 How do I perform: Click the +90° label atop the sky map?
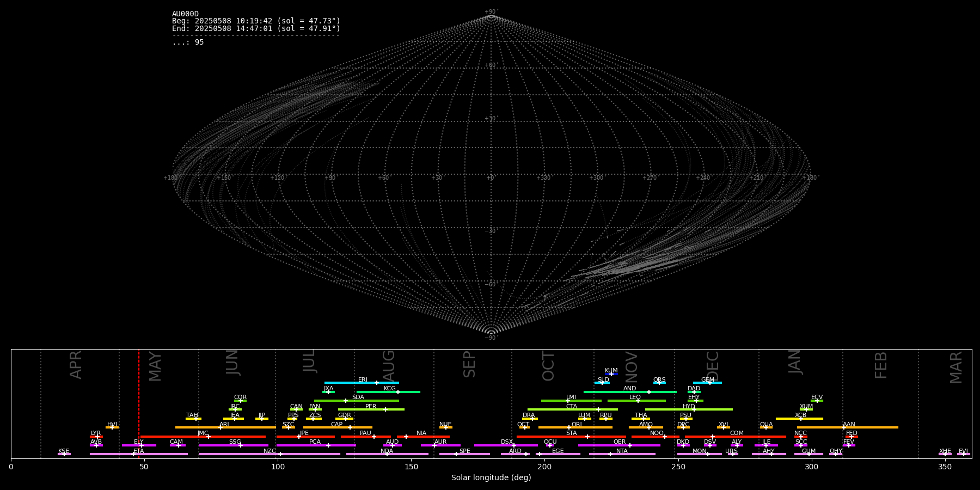click(491, 11)
